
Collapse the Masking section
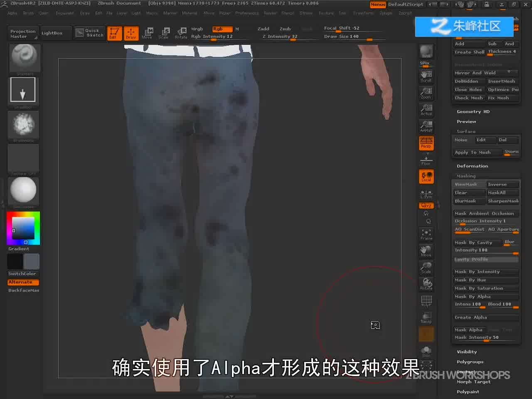pos(466,176)
